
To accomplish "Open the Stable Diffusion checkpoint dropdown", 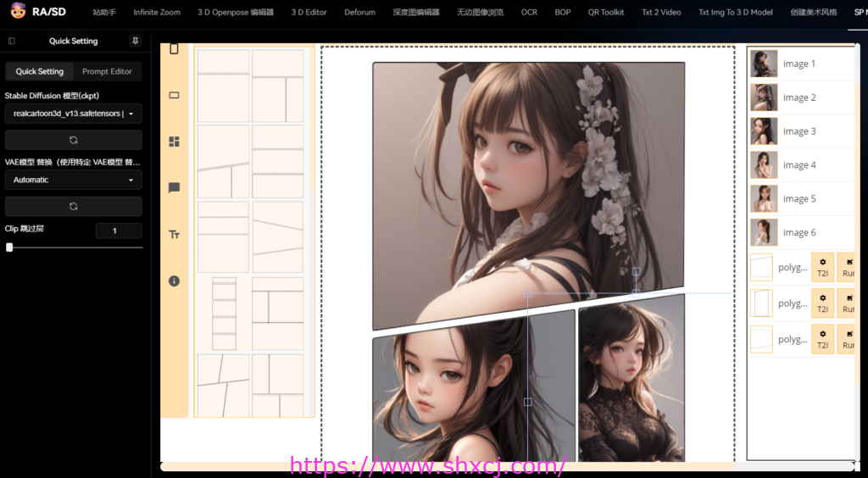I will point(73,114).
